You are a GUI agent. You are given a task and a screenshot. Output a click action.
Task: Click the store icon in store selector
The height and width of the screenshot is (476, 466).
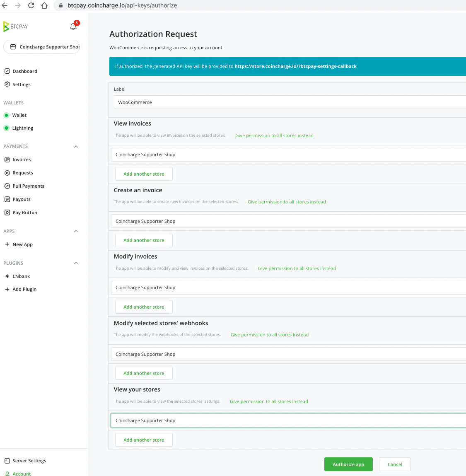tap(13, 47)
